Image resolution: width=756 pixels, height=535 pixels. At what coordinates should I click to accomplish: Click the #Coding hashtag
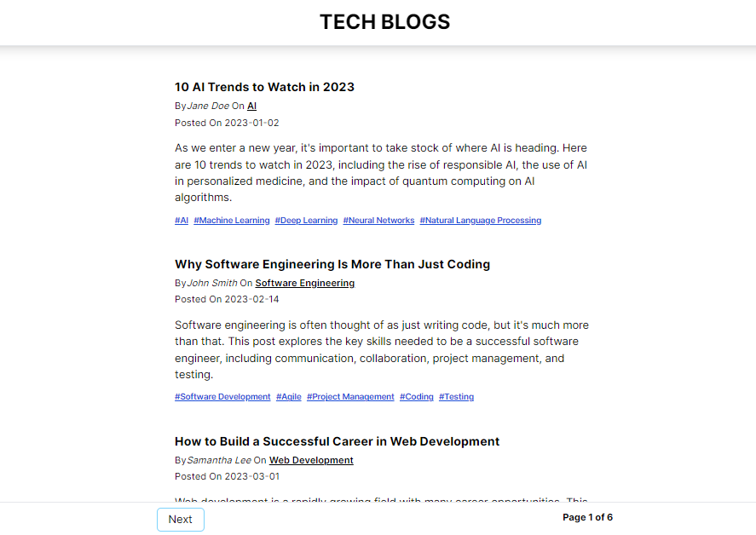(x=416, y=396)
